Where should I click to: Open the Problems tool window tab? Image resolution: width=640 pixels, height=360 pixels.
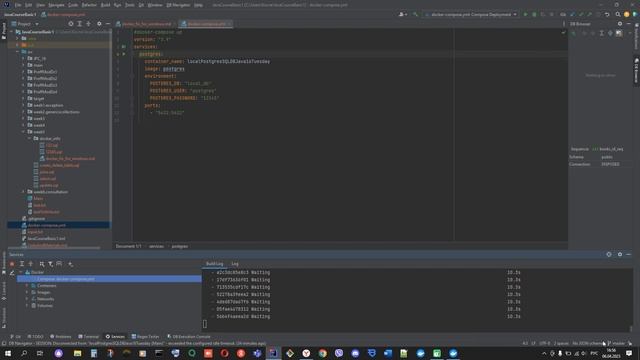[x=60, y=337]
